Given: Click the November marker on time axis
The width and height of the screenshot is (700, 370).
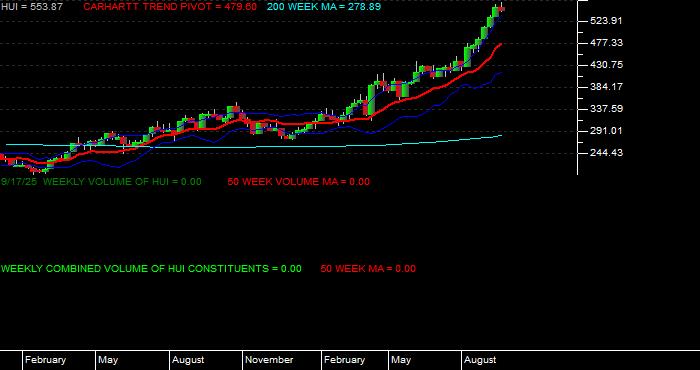Looking at the screenshot, I should click(x=269, y=360).
